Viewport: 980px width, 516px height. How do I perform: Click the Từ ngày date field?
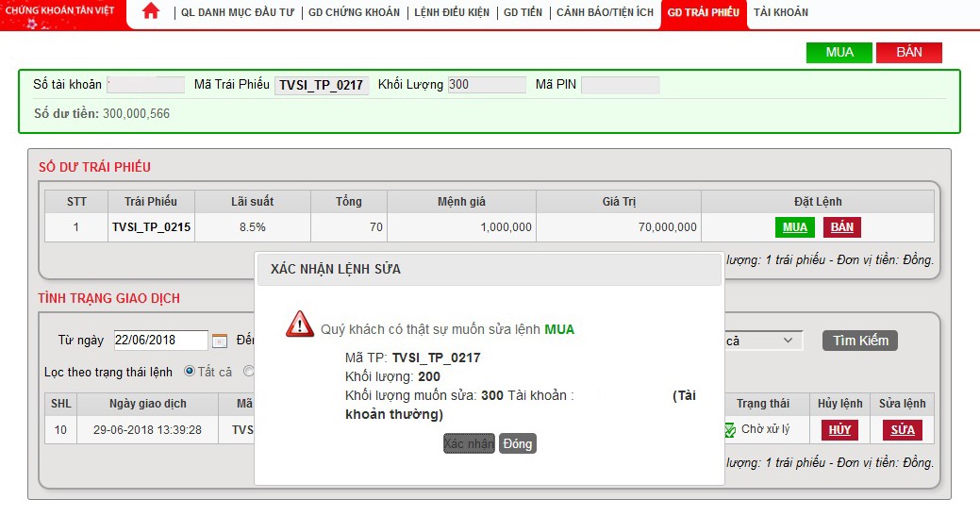tap(160, 341)
